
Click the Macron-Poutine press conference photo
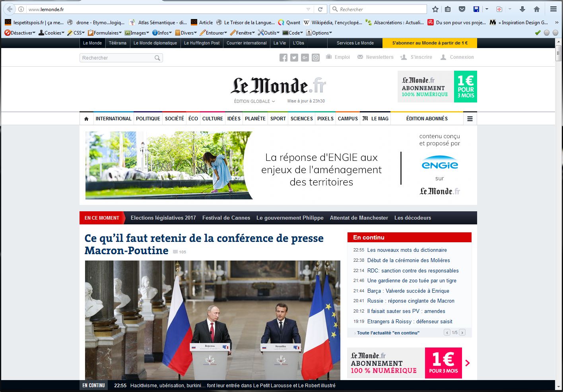(213, 320)
